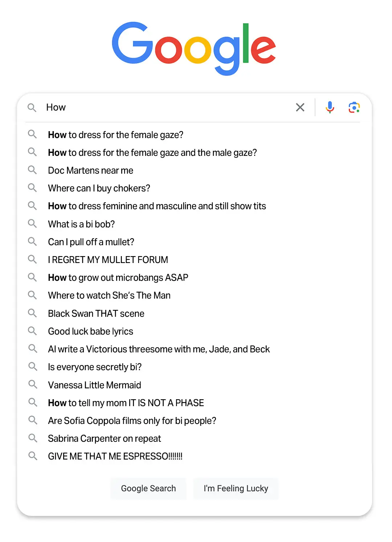Select "Can I pull off a mullet?" suggestion
The image size is (392, 542).
(91, 242)
